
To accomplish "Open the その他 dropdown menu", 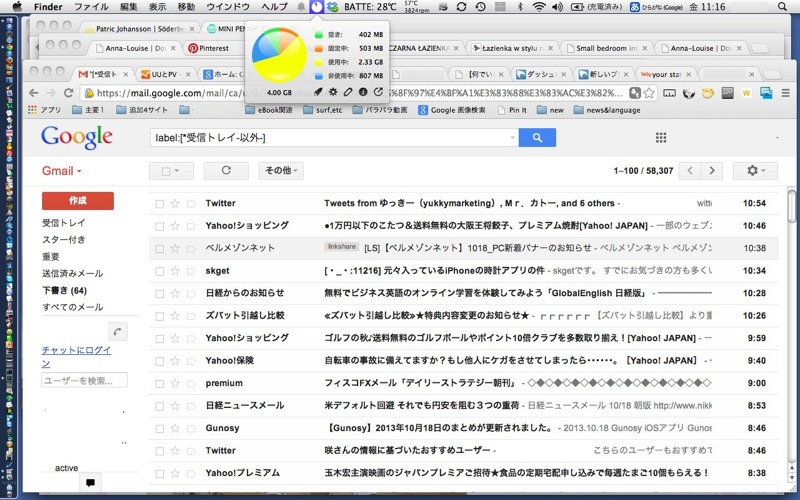I will (281, 171).
